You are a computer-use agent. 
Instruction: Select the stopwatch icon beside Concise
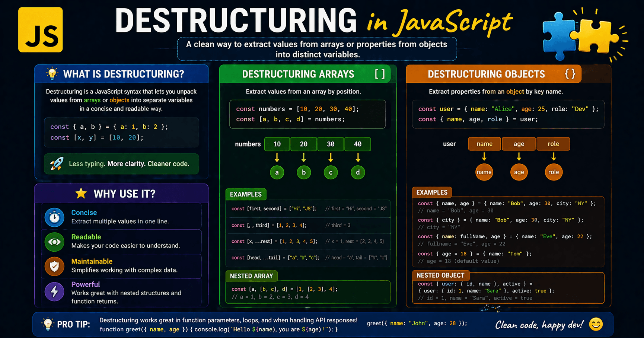54,217
